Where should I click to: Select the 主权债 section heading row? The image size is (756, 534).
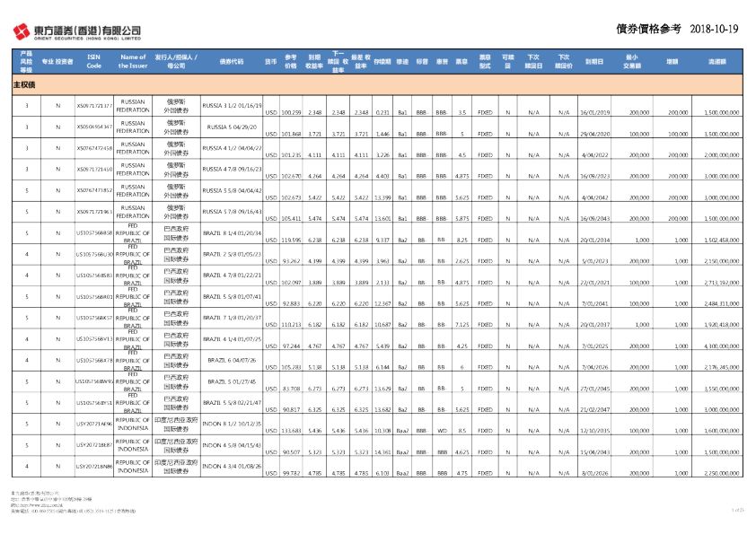coord(25,83)
